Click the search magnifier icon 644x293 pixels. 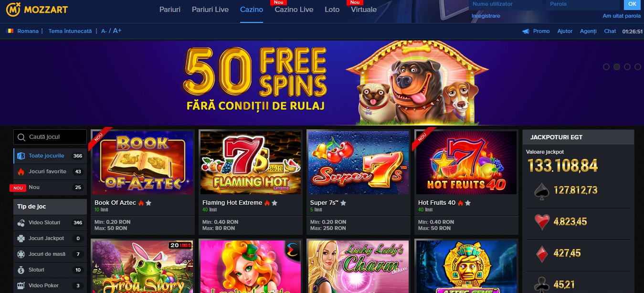tap(21, 137)
